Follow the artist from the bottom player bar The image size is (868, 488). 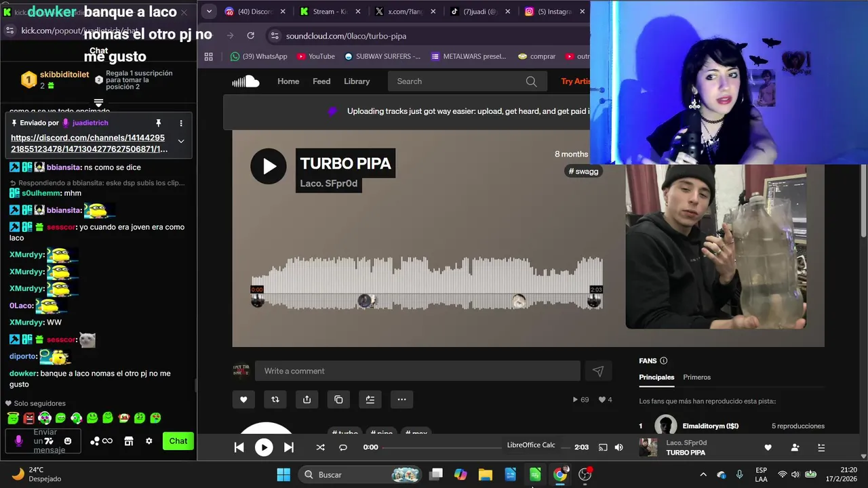(795, 447)
